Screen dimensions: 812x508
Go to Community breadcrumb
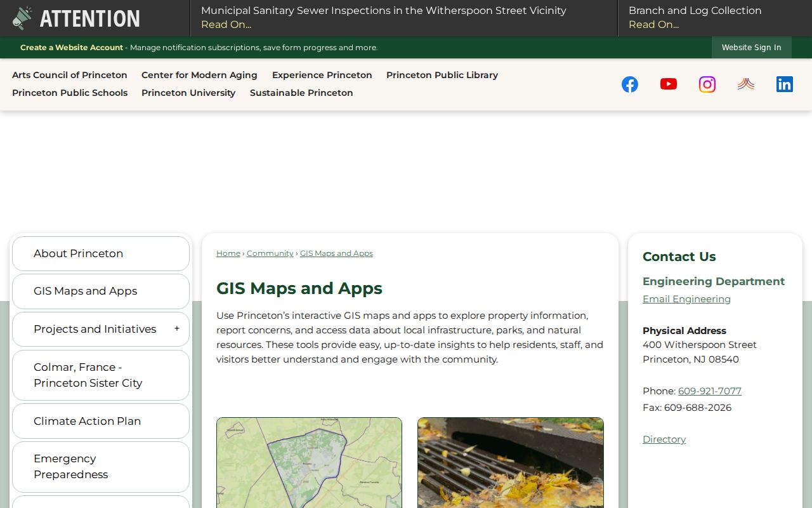click(270, 253)
